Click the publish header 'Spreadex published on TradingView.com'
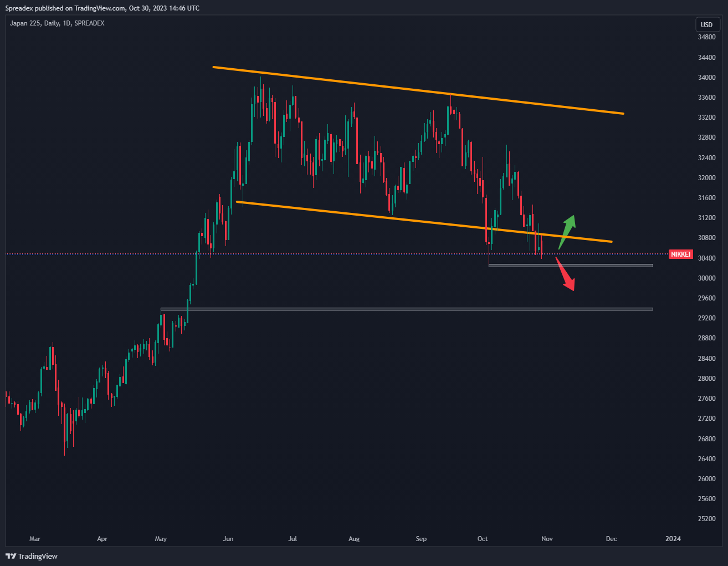This screenshot has height=566, width=728. tap(65, 8)
